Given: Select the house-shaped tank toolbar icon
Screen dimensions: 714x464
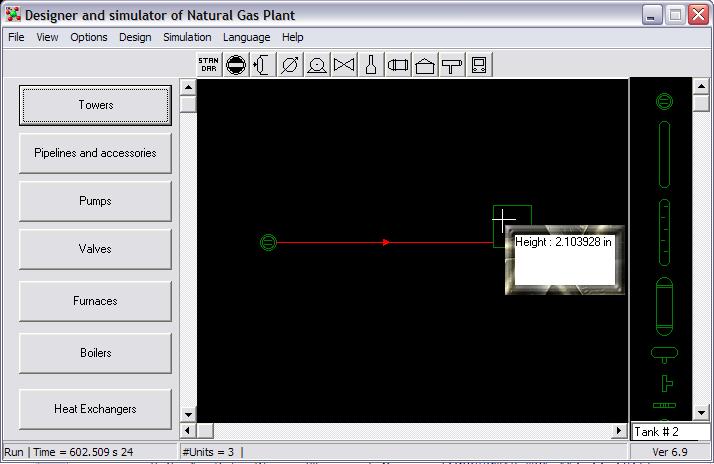Looking at the screenshot, I should tap(425, 65).
